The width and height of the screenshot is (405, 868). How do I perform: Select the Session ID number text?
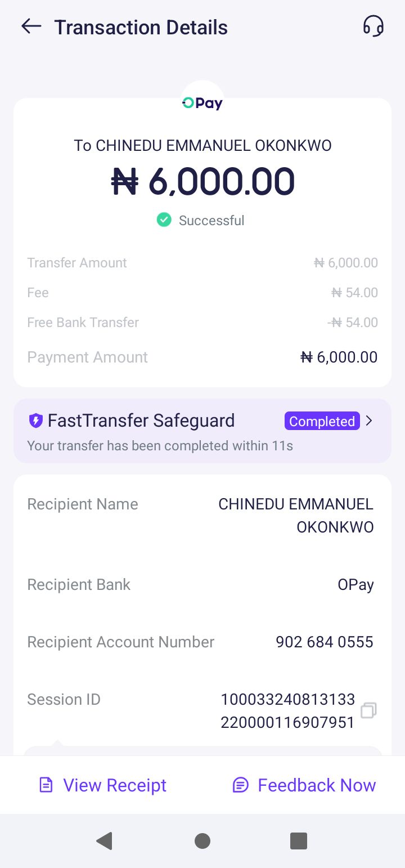point(287,710)
